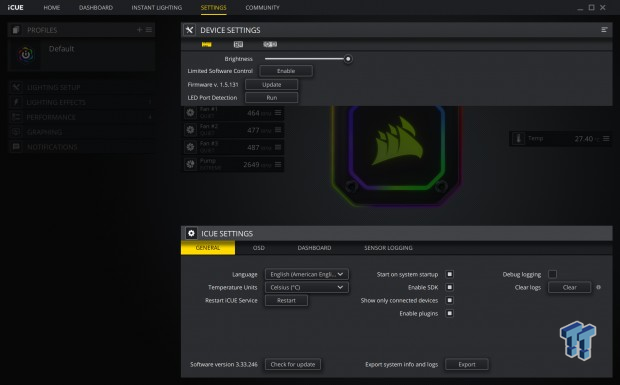Click the Fan #1 fan icon
Image resolution: width=620 pixels, height=385 pixels.
pos(190,113)
